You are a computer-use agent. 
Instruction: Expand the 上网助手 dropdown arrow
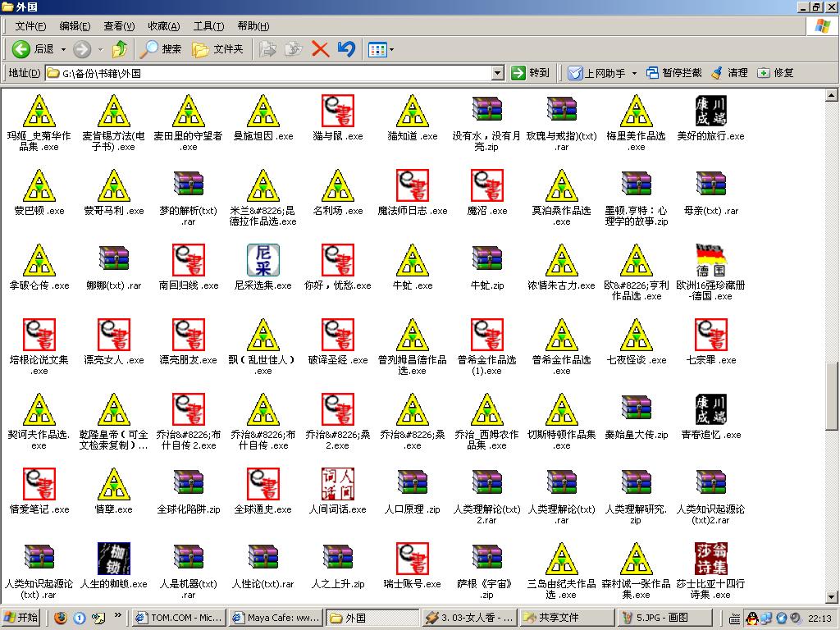point(634,73)
